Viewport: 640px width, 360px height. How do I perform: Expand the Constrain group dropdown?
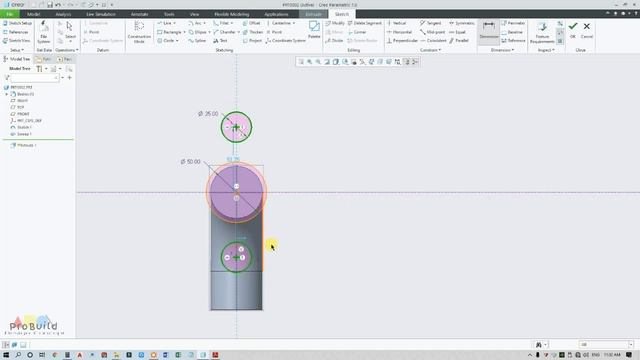coord(430,50)
